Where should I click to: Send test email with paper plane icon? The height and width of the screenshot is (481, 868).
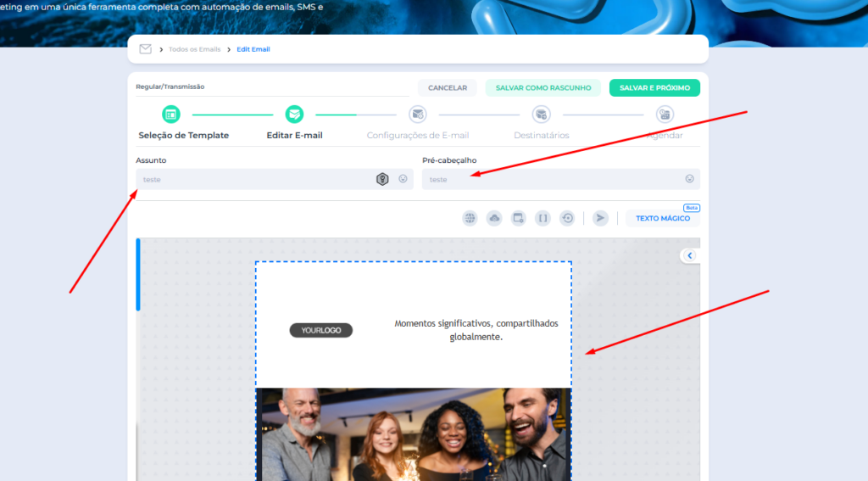pyautogui.click(x=600, y=218)
